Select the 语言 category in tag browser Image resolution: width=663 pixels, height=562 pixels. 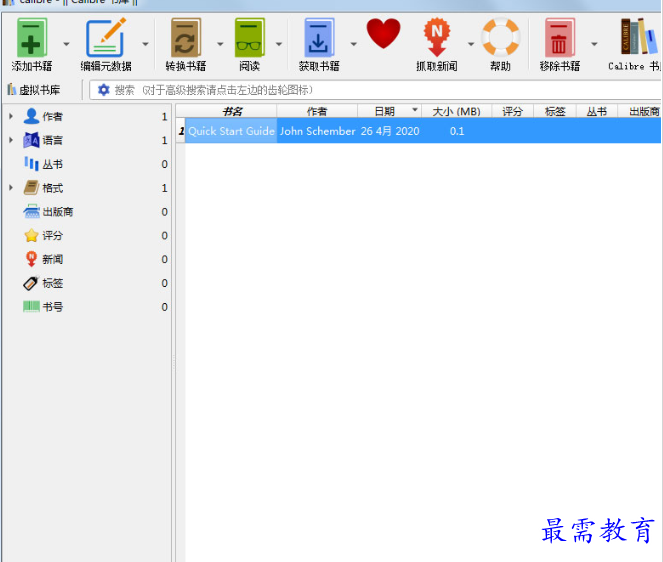coord(52,140)
